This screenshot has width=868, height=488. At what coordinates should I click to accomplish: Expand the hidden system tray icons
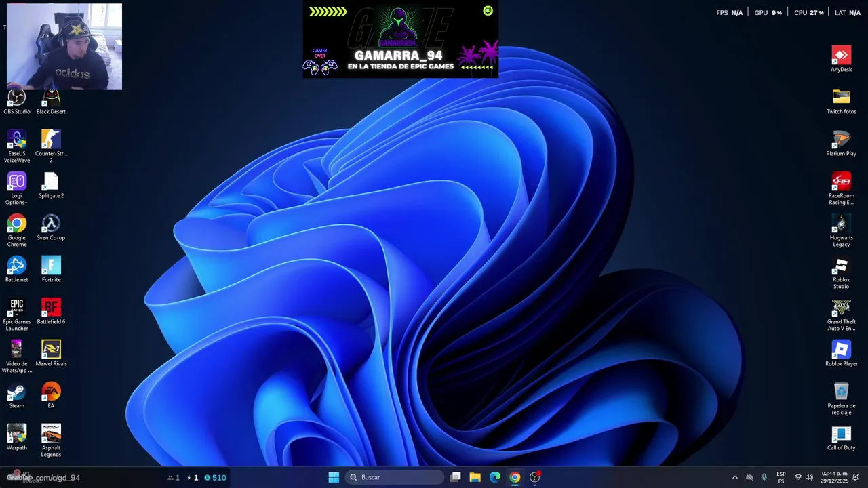(734, 477)
